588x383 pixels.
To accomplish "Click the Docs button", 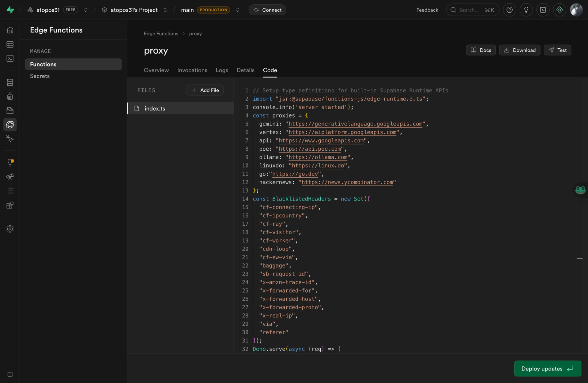I will 481,50.
